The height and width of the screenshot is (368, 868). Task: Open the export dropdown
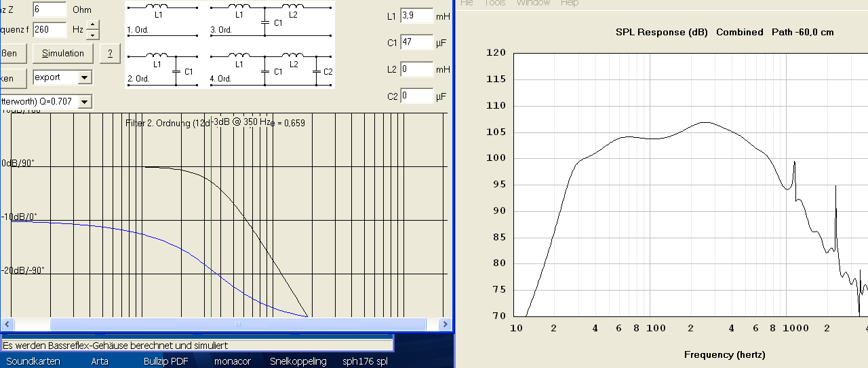(85, 77)
